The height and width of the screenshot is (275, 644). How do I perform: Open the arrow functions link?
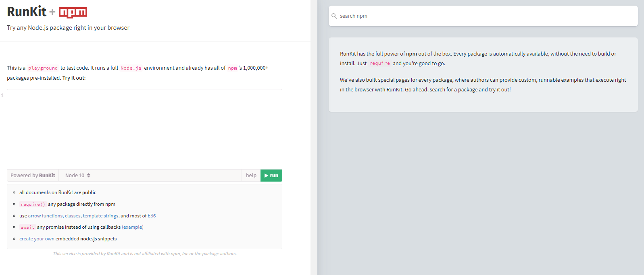[x=45, y=216]
